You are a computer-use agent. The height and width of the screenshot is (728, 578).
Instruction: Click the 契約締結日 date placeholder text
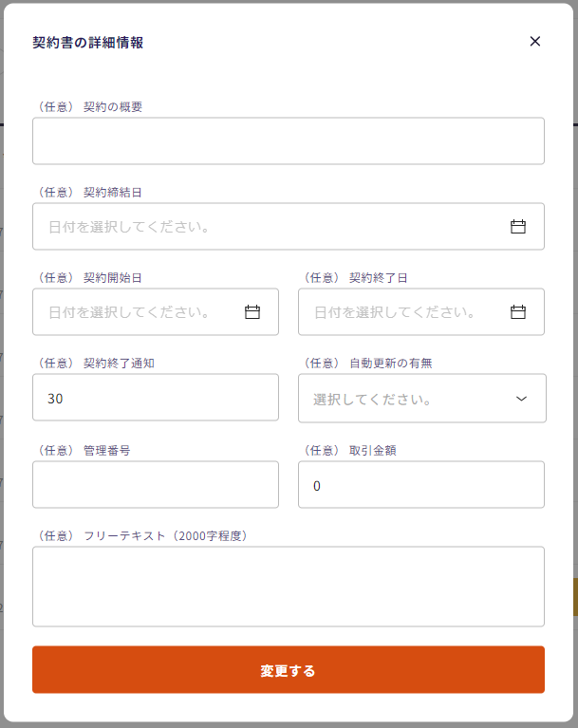129,228
